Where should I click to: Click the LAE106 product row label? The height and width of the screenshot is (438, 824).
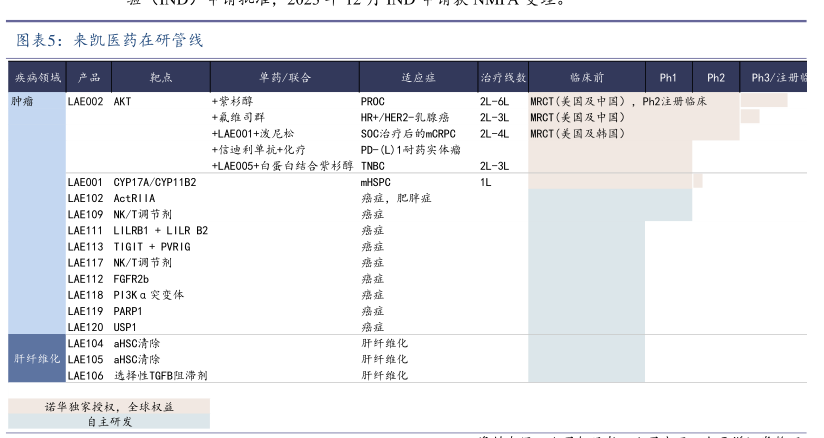(85, 375)
